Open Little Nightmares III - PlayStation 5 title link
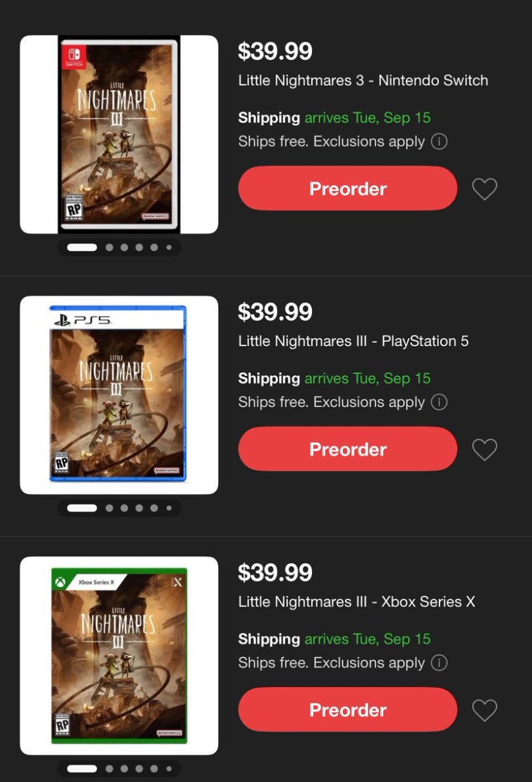 click(353, 341)
